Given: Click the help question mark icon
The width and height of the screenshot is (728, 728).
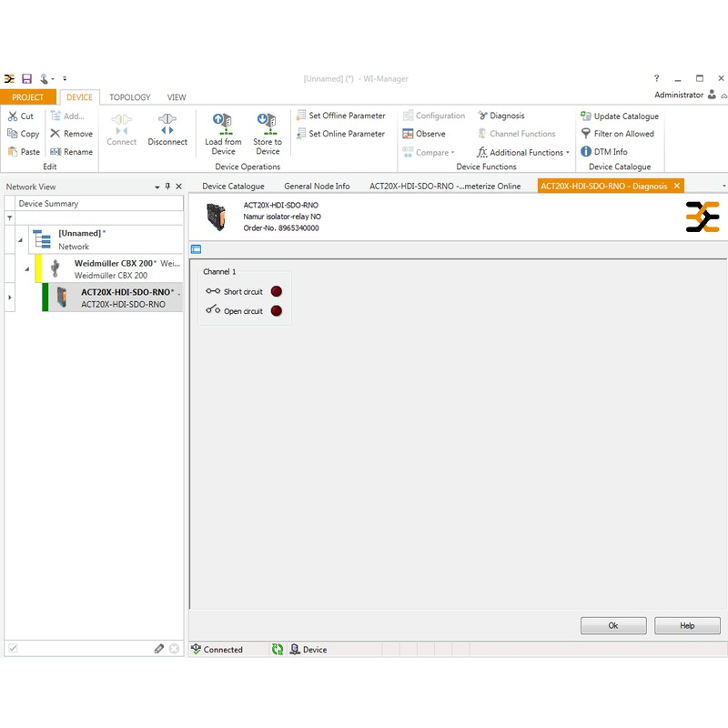Looking at the screenshot, I should [656, 78].
